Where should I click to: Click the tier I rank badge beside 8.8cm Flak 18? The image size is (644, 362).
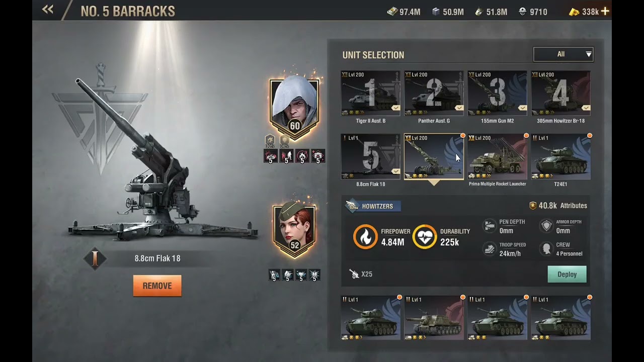pos(95,259)
